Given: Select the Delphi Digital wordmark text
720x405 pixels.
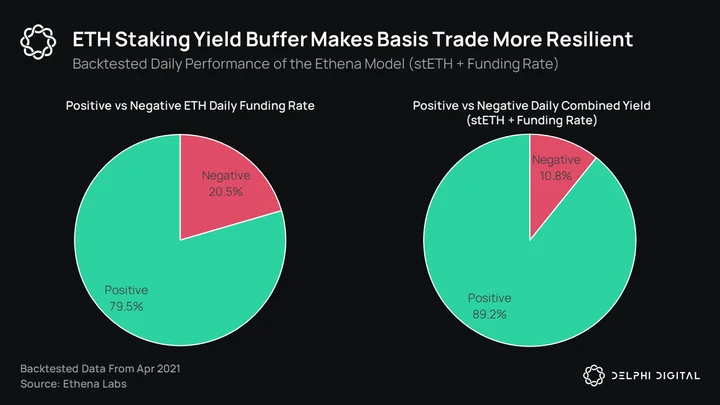Looking at the screenshot, I should 656,376.
